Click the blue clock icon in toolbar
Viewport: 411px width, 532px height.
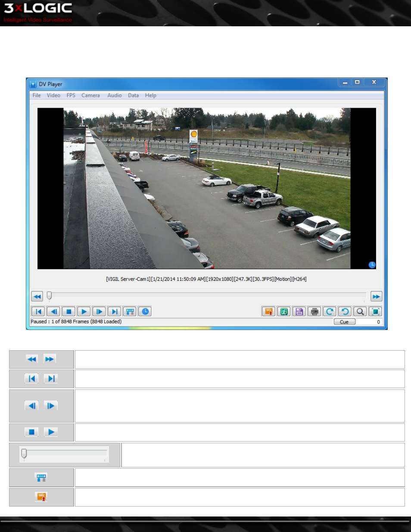(145, 311)
